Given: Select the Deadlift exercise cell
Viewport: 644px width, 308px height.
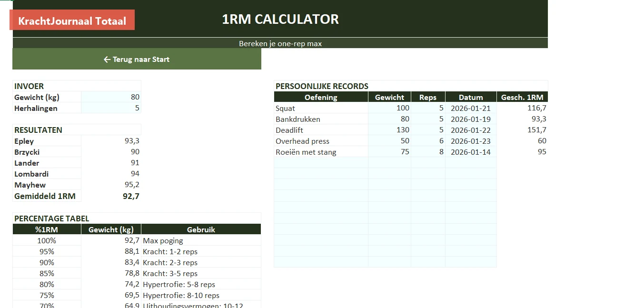Looking at the screenshot, I should tap(321, 130).
